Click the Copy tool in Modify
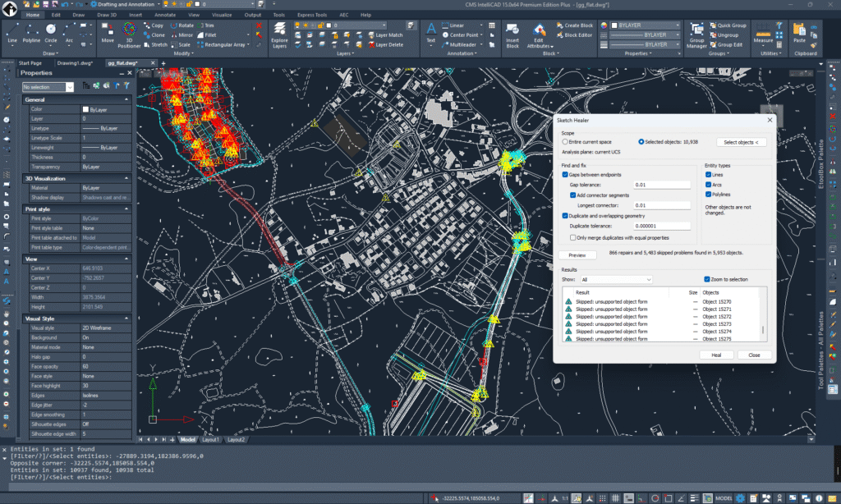Screen dimensions: 841x504 click(x=154, y=25)
